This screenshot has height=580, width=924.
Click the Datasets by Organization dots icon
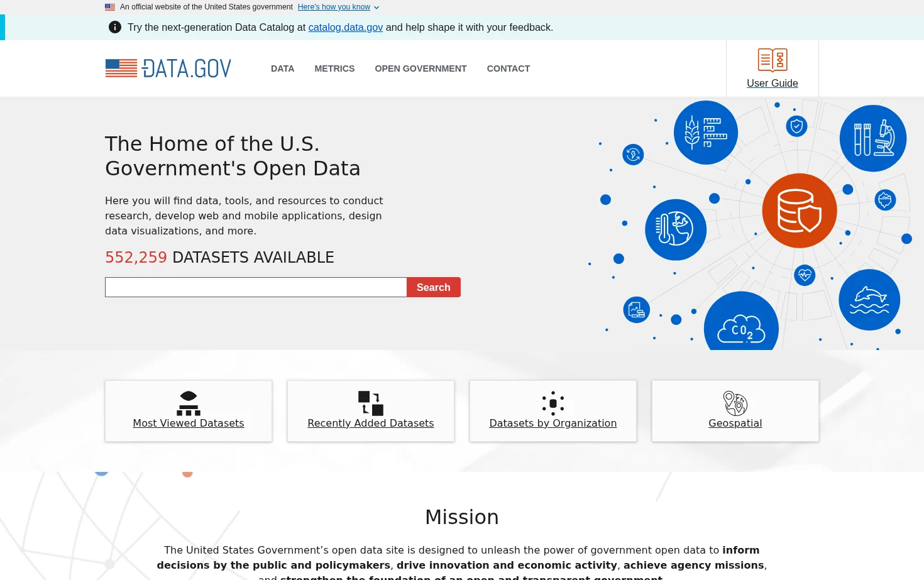tap(553, 403)
